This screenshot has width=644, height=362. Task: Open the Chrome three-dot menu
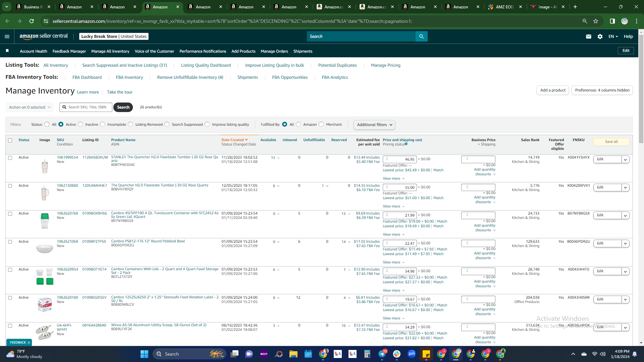pos(637,21)
